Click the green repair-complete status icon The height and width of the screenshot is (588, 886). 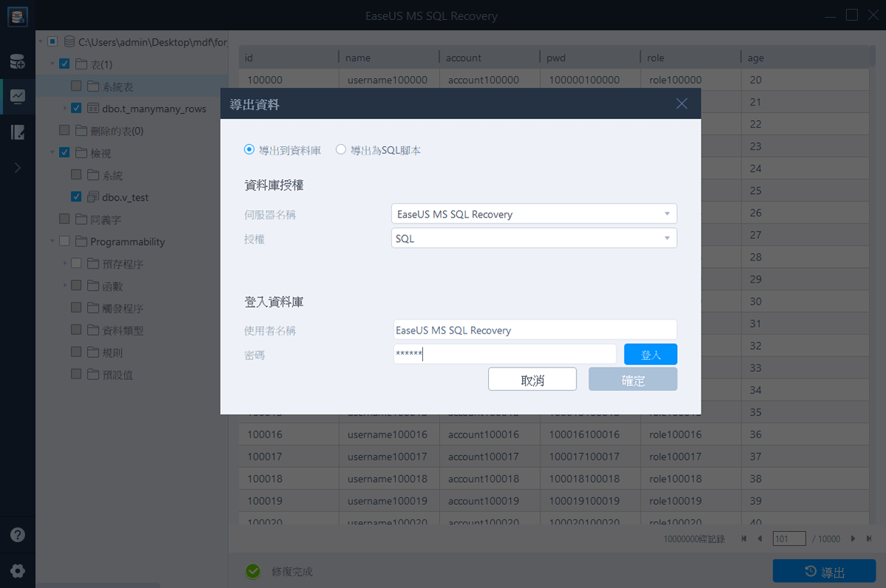coord(253,570)
